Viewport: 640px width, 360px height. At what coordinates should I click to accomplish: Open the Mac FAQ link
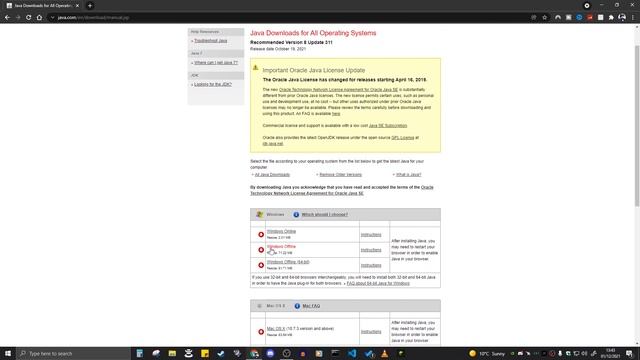[311, 306]
